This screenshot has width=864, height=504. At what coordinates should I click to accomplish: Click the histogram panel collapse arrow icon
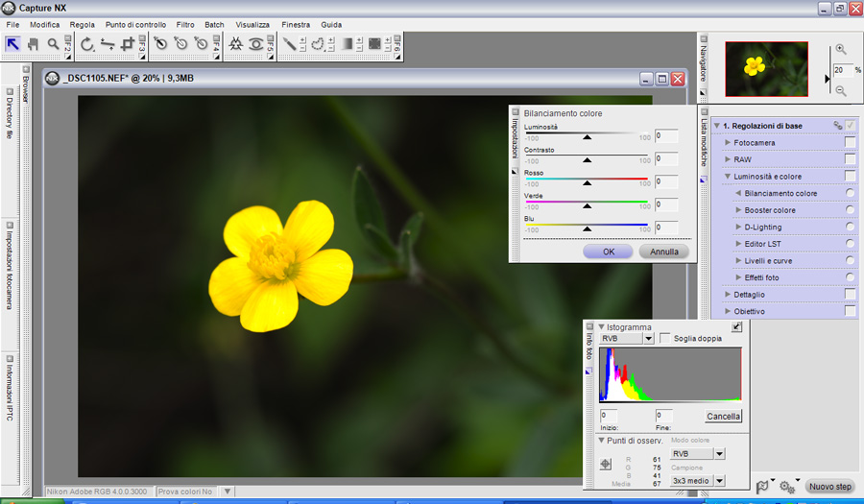pyautogui.click(x=736, y=326)
